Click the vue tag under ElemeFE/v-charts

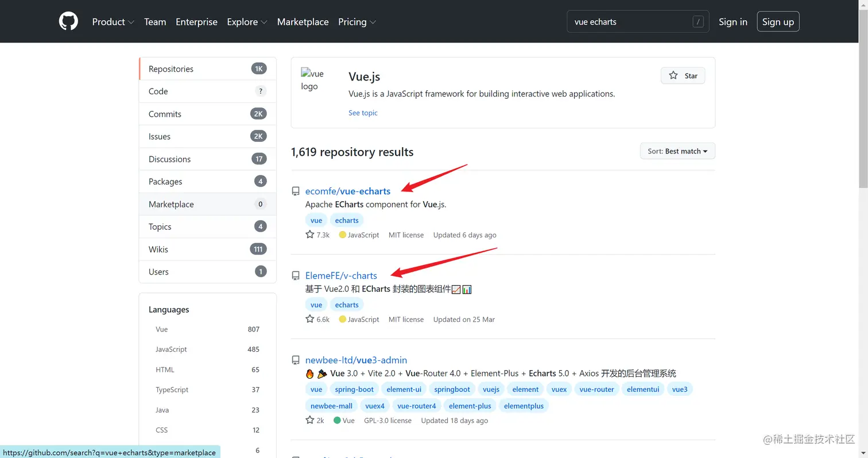click(316, 305)
